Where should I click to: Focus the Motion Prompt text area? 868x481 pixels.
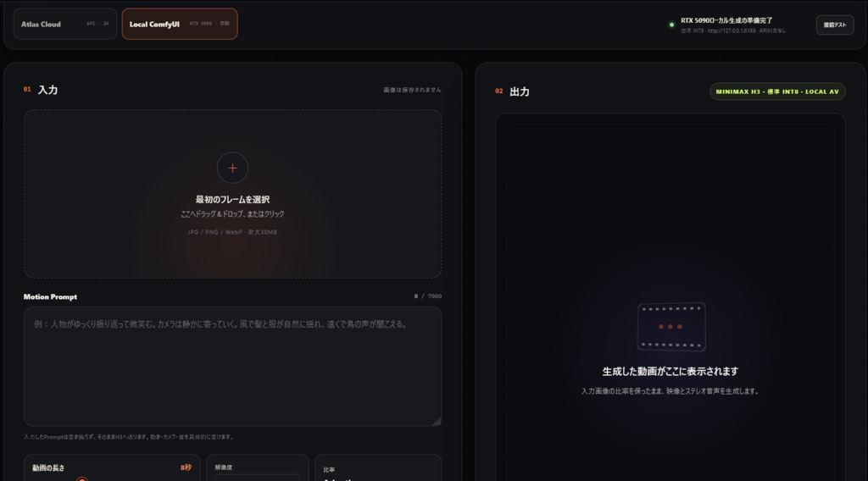click(232, 367)
